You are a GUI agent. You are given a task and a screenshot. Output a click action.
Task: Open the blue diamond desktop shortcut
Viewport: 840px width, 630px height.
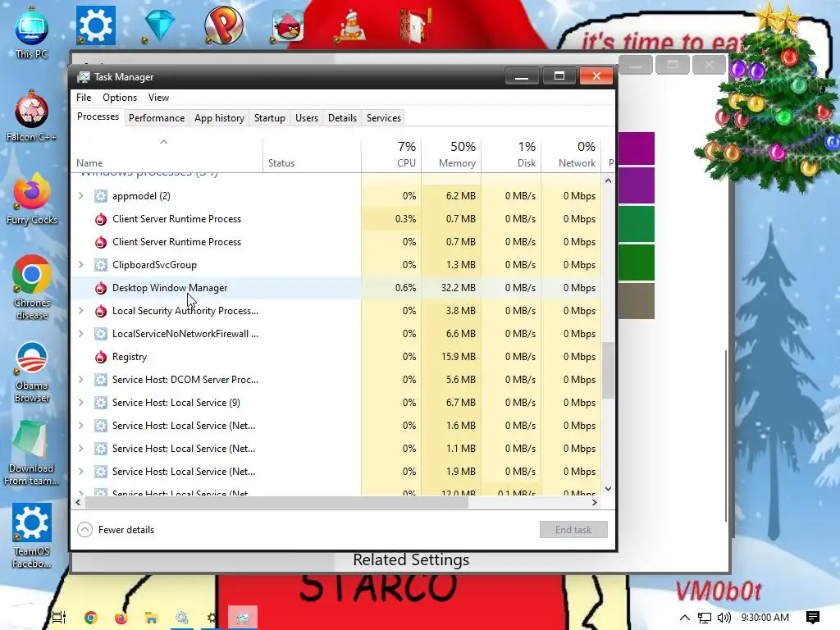click(x=160, y=25)
